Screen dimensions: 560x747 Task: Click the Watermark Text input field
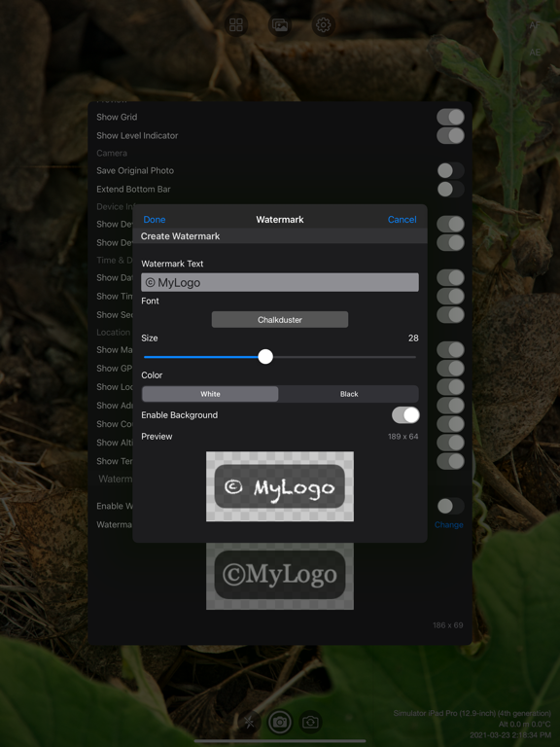point(280,282)
